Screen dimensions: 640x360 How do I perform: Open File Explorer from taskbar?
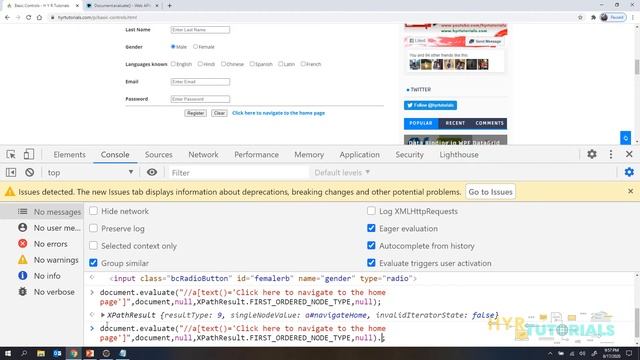[x=41, y=353]
